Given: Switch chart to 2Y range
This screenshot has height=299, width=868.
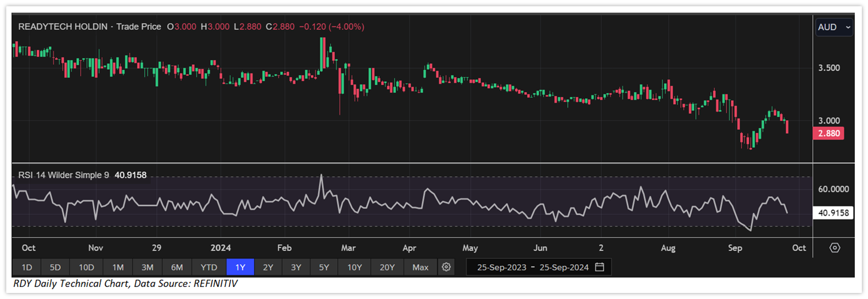Looking at the screenshot, I should coord(268,267).
